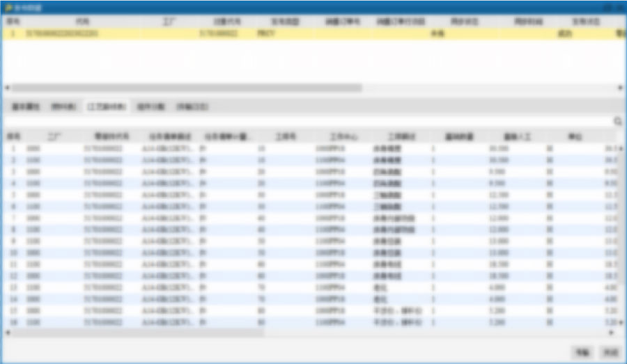Image resolution: width=627 pixels, height=364 pixels.
Task: Click the left button at the dialog bottom
Action: (582, 352)
